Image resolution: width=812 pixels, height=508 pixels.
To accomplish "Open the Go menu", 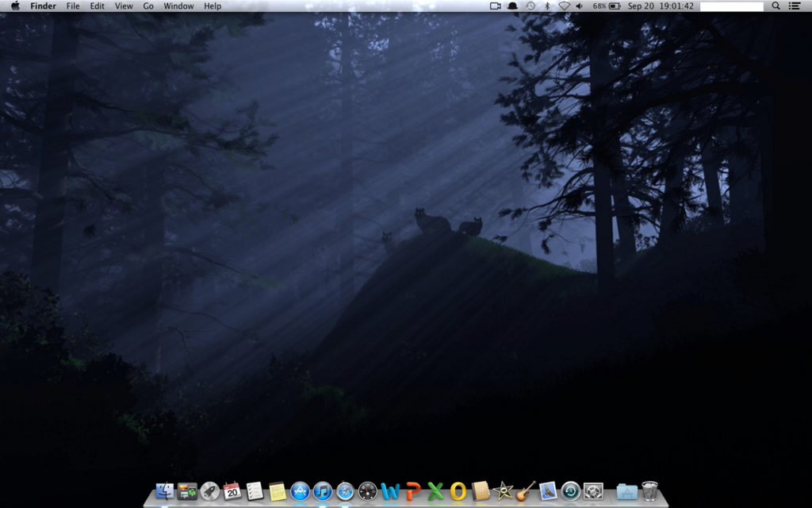I will pos(148,6).
